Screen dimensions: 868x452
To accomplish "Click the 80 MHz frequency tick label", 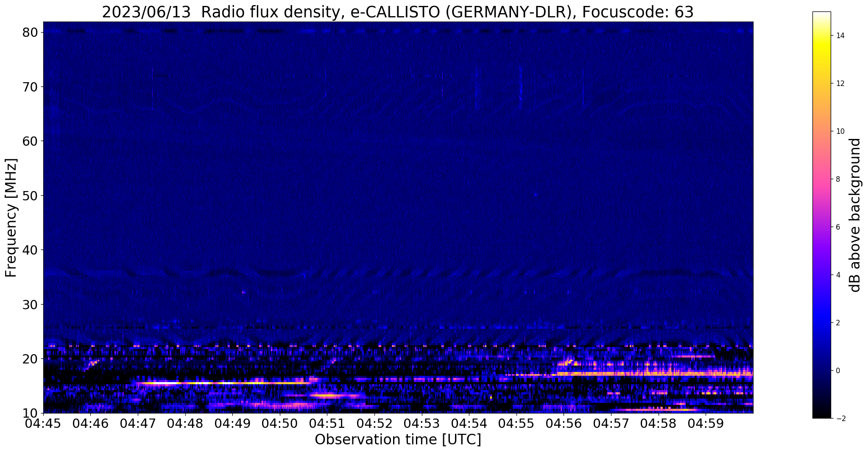I will click(x=31, y=32).
